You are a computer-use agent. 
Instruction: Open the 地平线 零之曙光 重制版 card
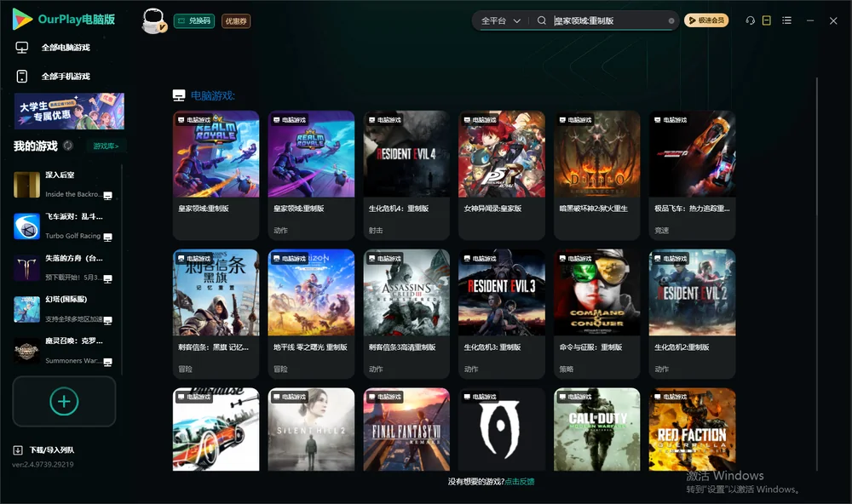[311, 314]
